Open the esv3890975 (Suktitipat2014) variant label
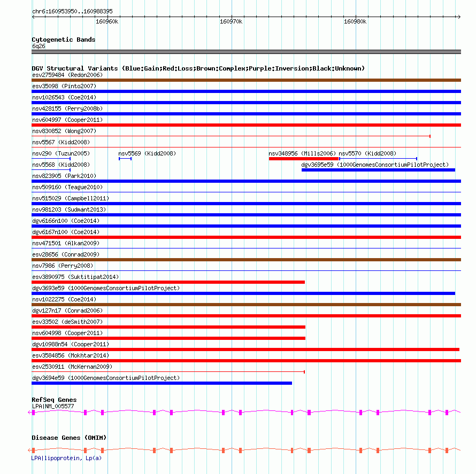Screen dimensions: 476x474 75,277
